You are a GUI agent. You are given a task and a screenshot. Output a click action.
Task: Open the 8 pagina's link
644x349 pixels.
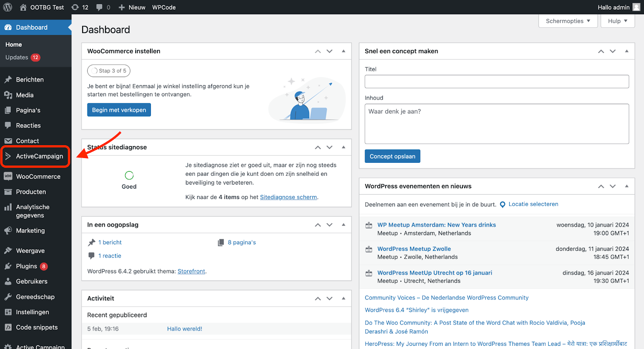(x=242, y=242)
